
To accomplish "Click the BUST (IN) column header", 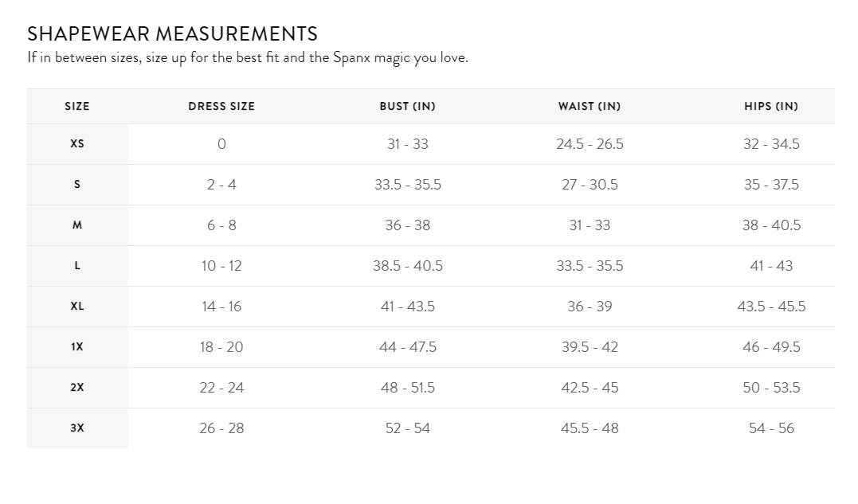I will coord(408,106).
